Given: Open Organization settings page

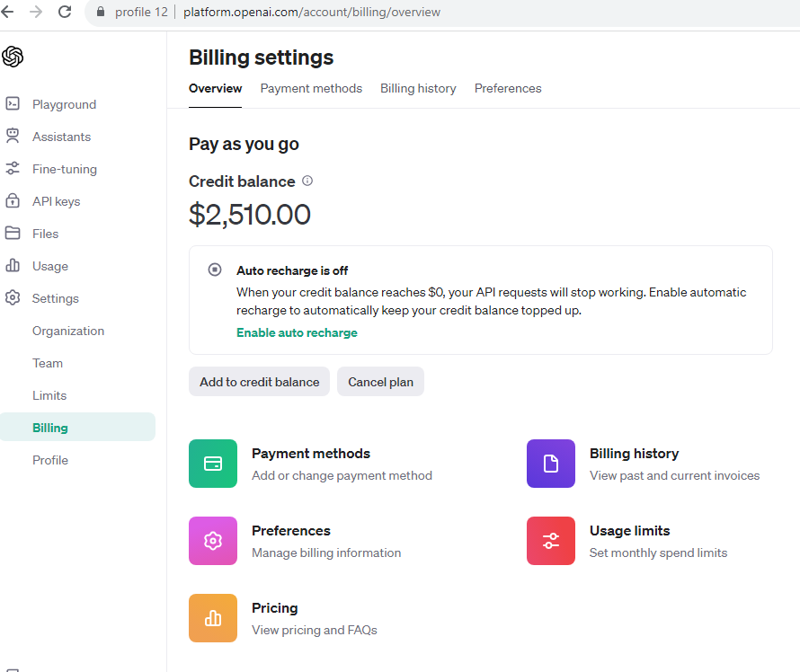Looking at the screenshot, I should (x=68, y=331).
